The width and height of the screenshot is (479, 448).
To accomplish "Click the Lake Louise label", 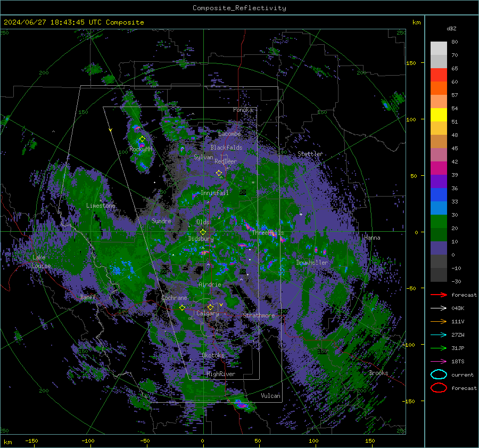I will (41, 262).
